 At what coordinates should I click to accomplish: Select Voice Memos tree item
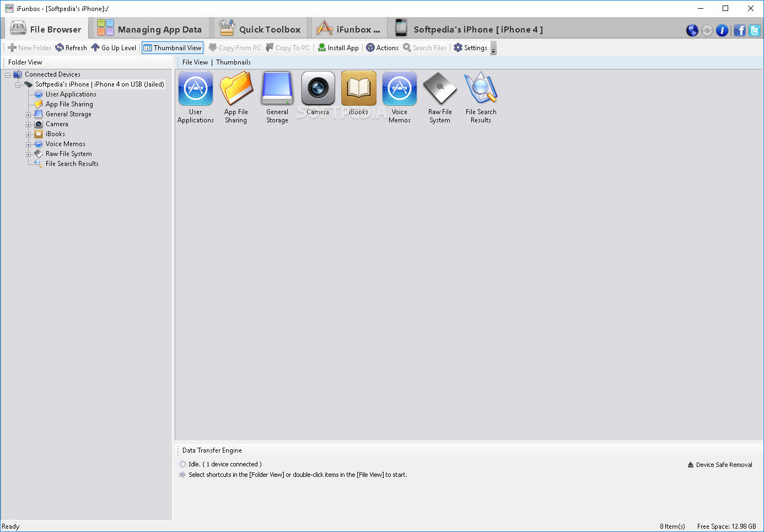(x=65, y=144)
